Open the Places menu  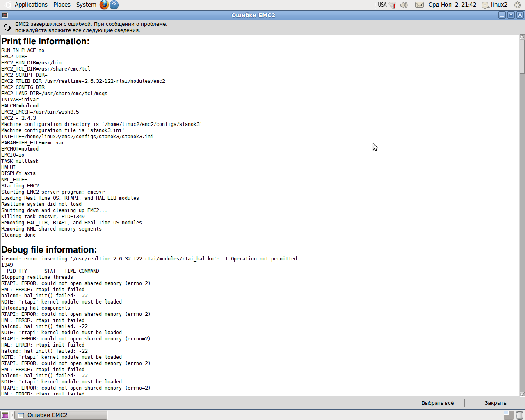coord(62,5)
